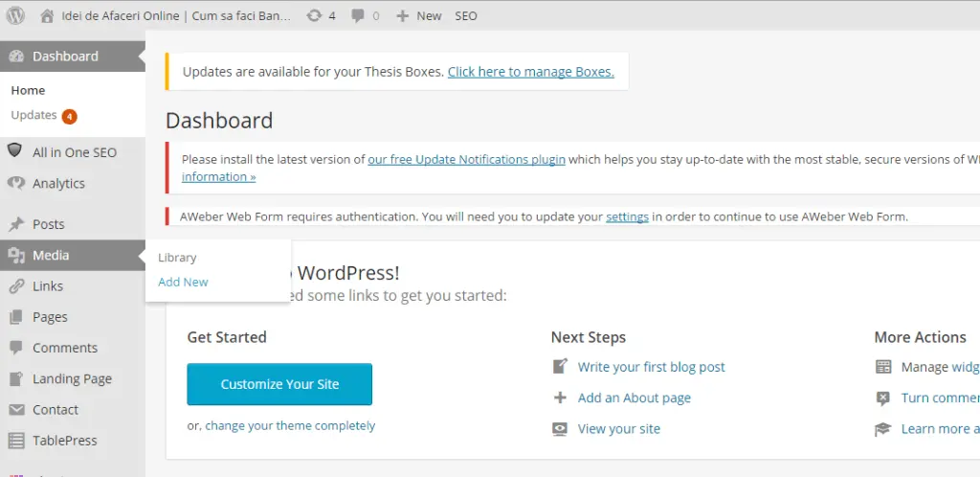Click the Get Started heading
980x477 pixels.
[x=227, y=337]
